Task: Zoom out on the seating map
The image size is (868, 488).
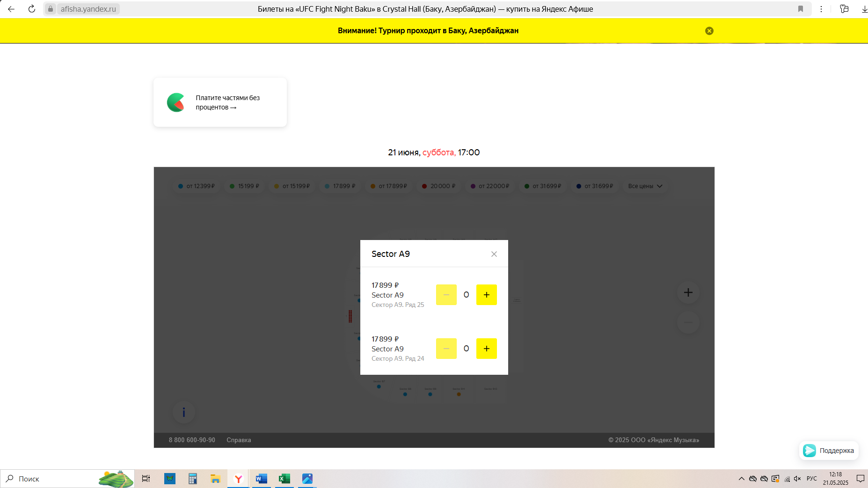Action: (x=688, y=322)
